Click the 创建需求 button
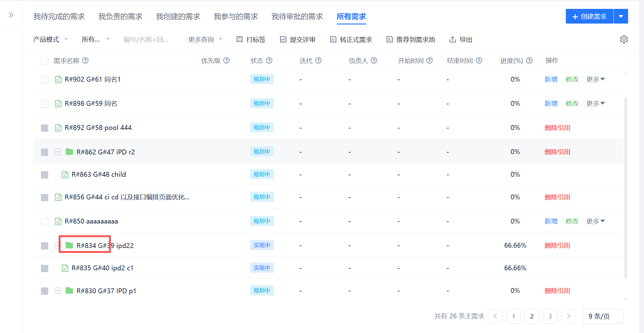Viewport: 644px width, 333px height. [589, 16]
